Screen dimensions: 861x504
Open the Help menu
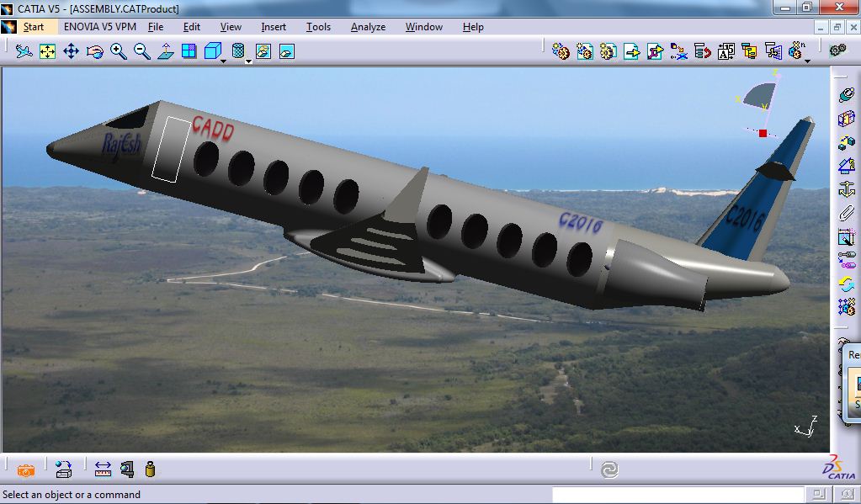(x=473, y=27)
